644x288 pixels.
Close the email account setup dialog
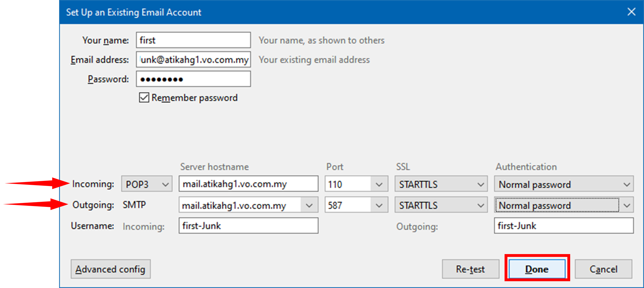coord(631,12)
